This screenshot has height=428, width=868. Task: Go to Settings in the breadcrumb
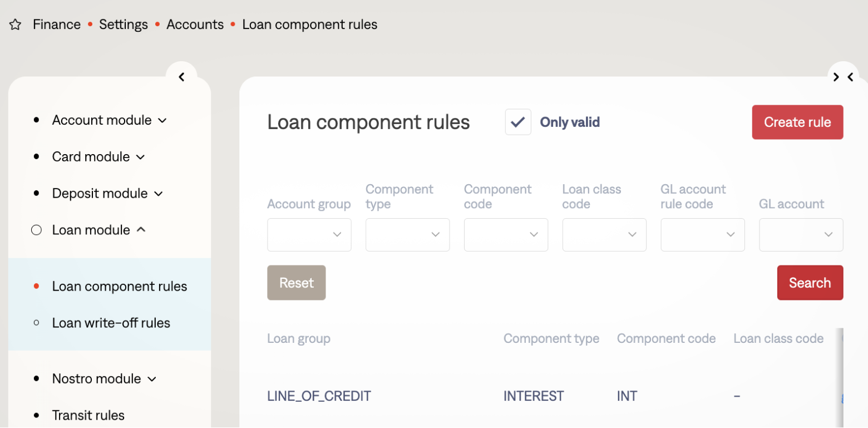coord(124,24)
